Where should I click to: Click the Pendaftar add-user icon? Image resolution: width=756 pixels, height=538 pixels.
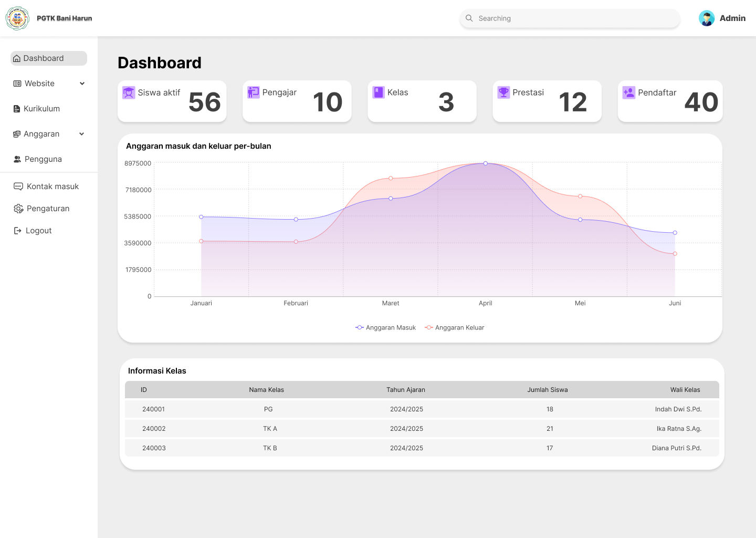click(x=628, y=92)
